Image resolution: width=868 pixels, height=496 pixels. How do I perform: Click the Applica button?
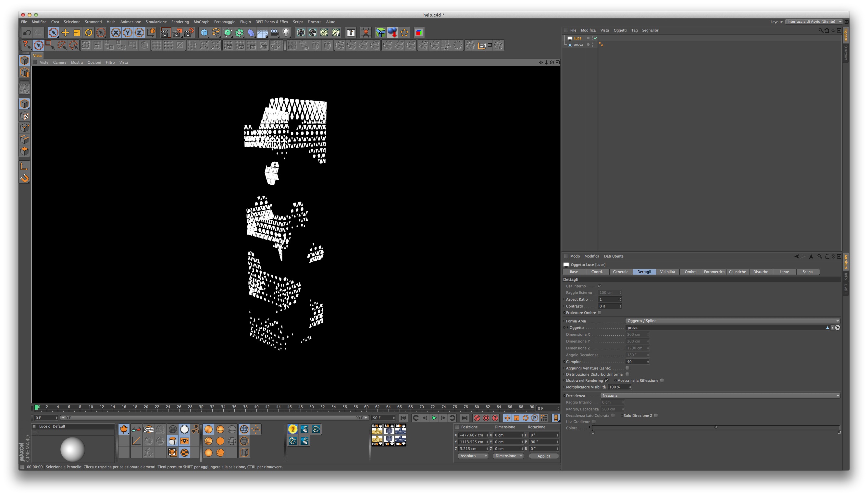pyautogui.click(x=543, y=456)
